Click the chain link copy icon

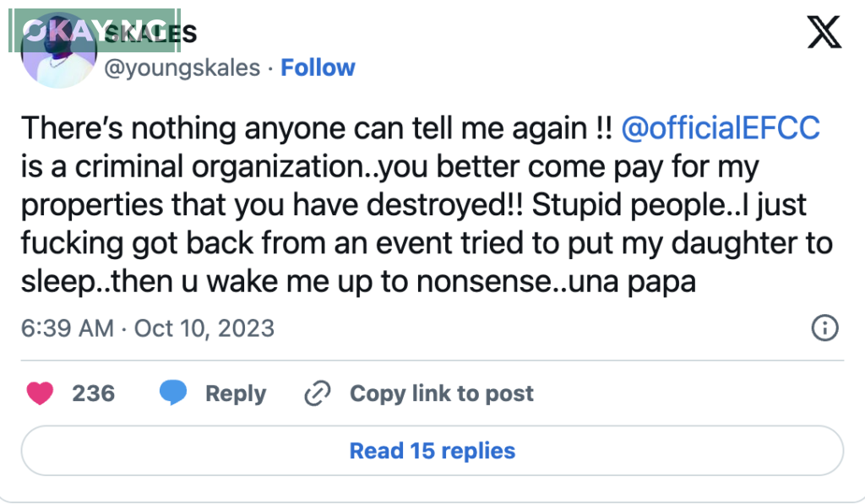pos(317,393)
